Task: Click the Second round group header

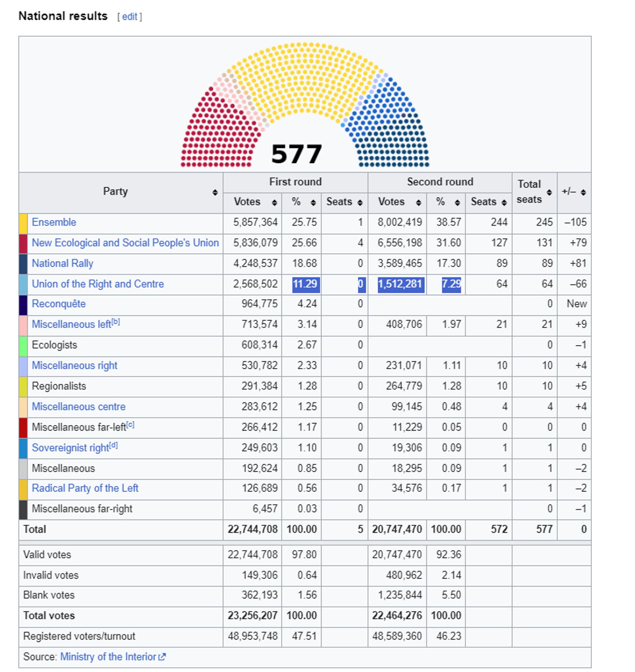Action: (440, 183)
